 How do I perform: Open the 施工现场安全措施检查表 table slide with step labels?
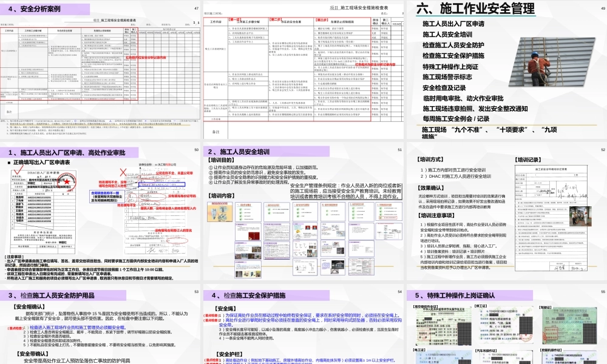click(303, 70)
